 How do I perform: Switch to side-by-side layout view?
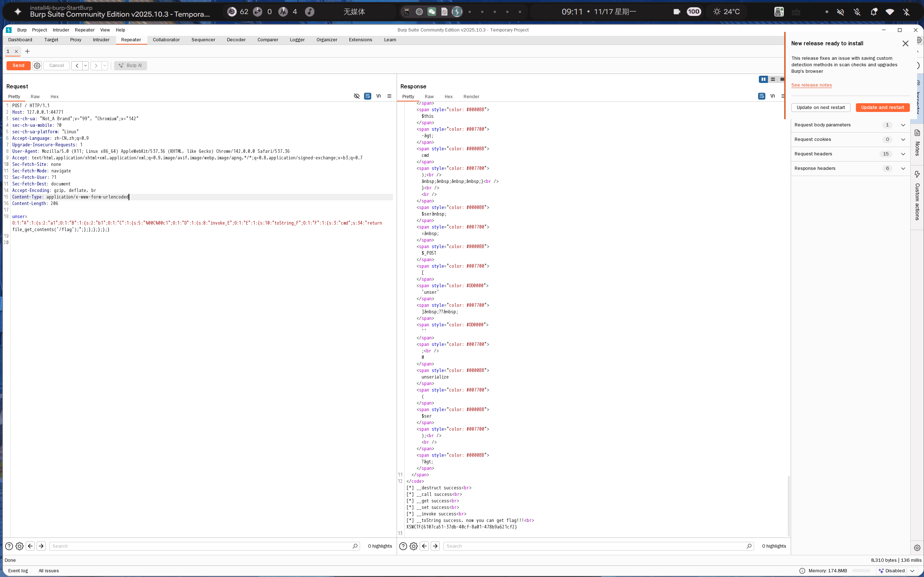pos(763,79)
